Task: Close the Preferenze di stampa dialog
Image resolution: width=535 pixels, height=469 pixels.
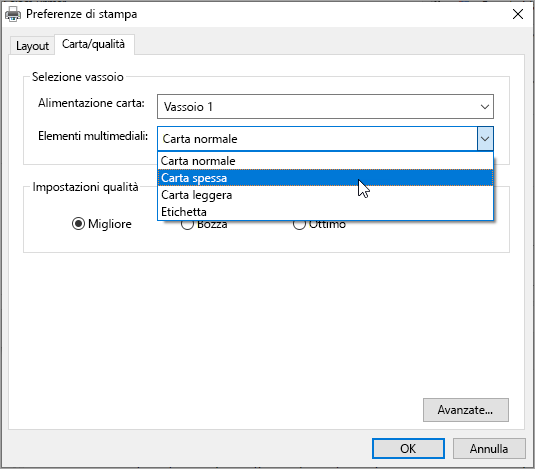Action: [x=518, y=14]
